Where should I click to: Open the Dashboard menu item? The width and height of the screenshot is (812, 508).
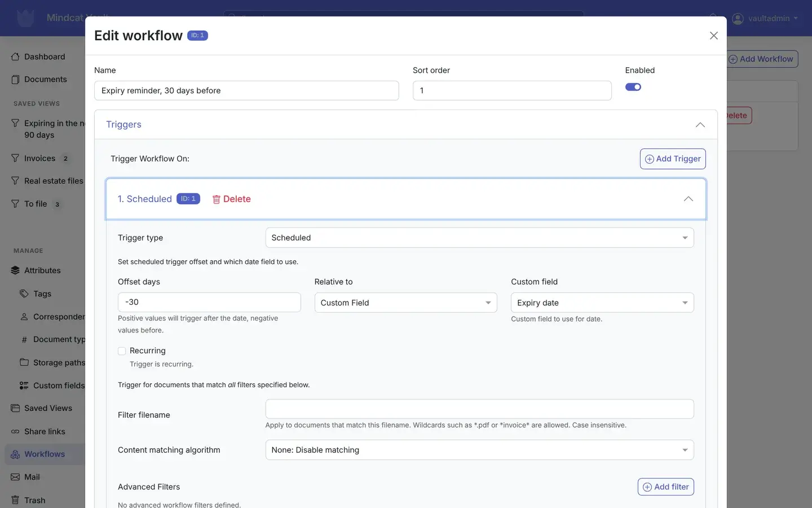tap(45, 56)
